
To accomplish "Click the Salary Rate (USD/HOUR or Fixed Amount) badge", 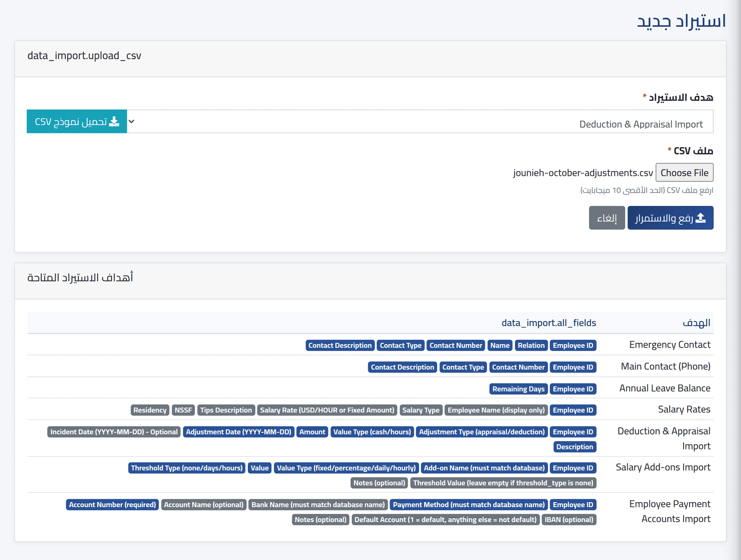I will click(x=327, y=410).
